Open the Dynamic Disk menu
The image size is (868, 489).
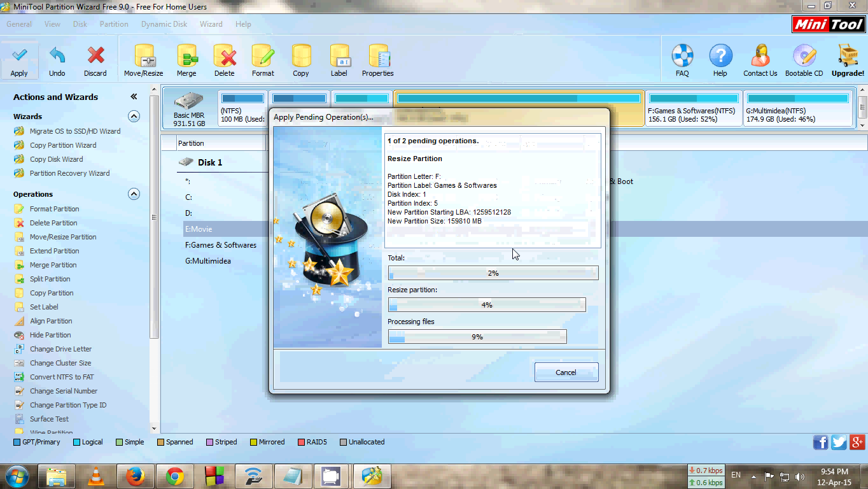164,24
